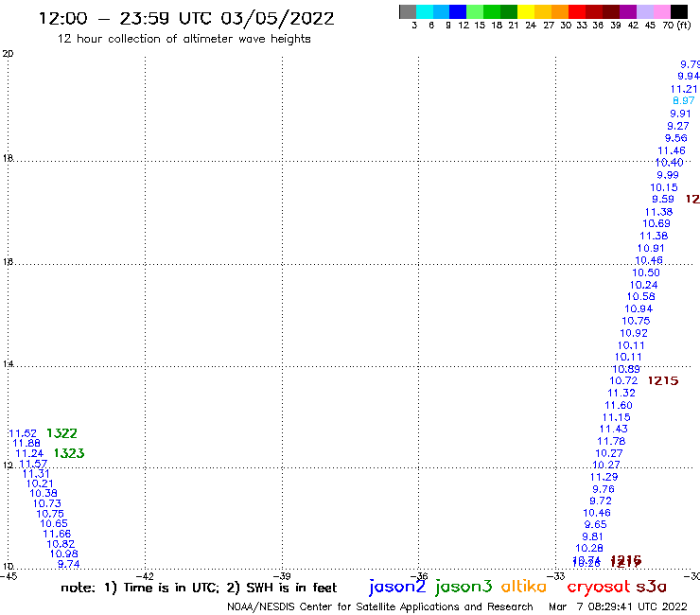
Task: Select the yellow swatch in the color bar
Action: [526, 11]
